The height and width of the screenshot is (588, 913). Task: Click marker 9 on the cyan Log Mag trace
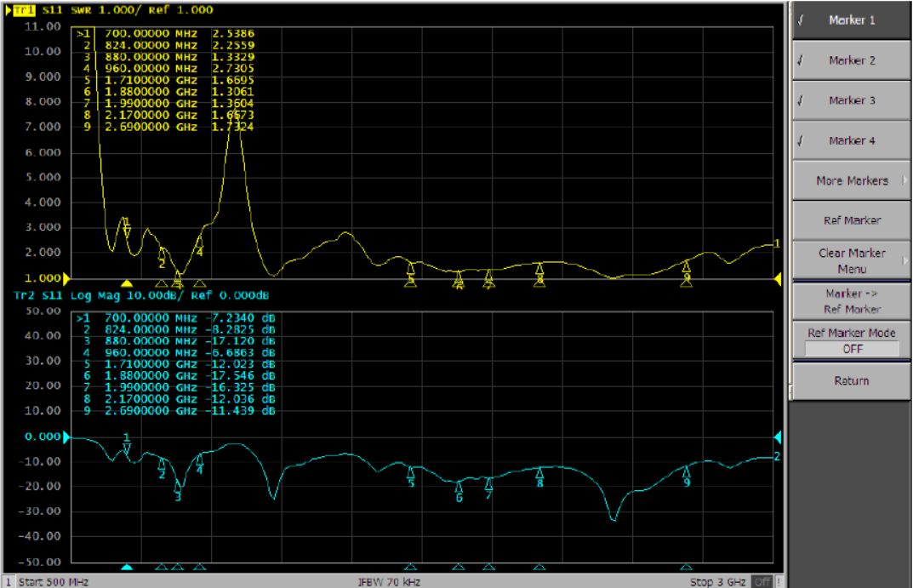coord(687,471)
